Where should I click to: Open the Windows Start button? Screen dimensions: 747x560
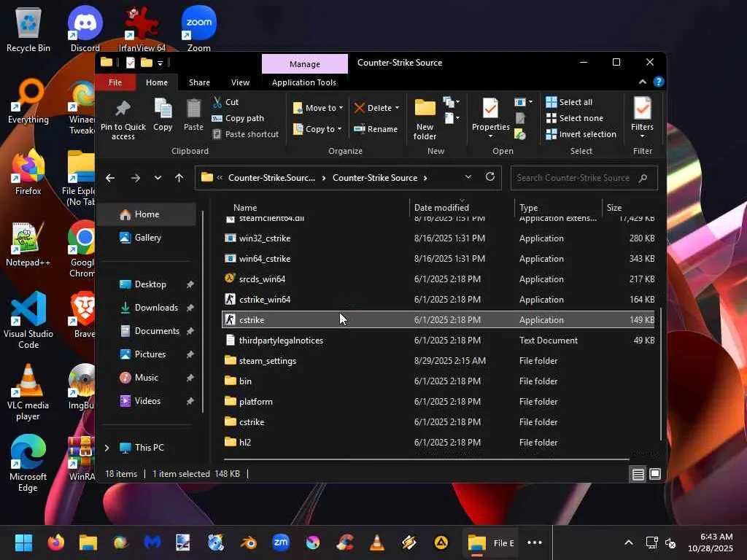click(23, 542)
